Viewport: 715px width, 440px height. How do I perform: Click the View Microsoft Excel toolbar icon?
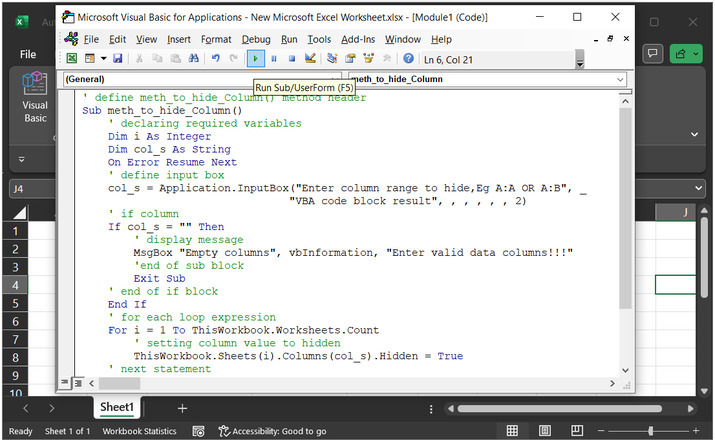(x=72, y=58)
